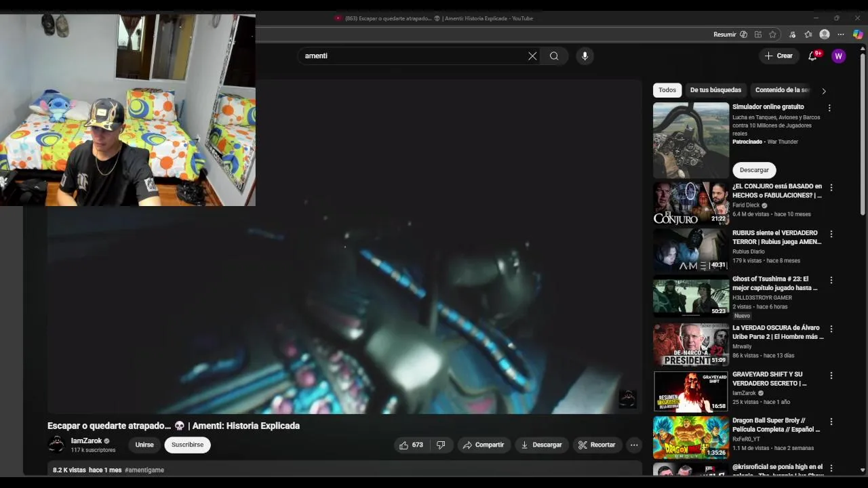Image resolution: width=868 pixels, height=488 pixels.
Task: Open more actions menu beside Recortar
Action: coord(634,445)
